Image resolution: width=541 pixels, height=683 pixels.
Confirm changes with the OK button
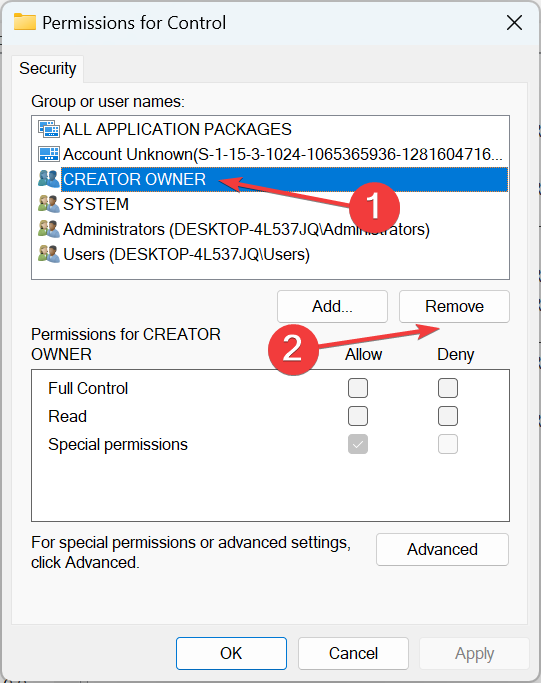click(x=231, y=653)
